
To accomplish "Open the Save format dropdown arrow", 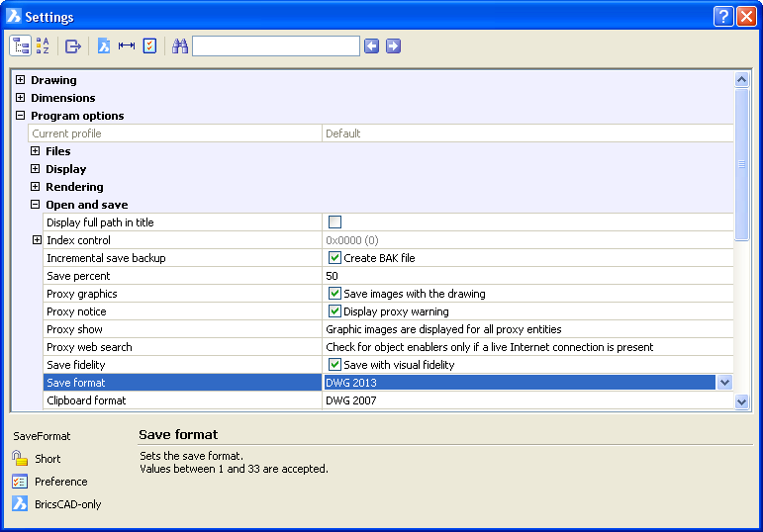I will click(x=724, y=383).
